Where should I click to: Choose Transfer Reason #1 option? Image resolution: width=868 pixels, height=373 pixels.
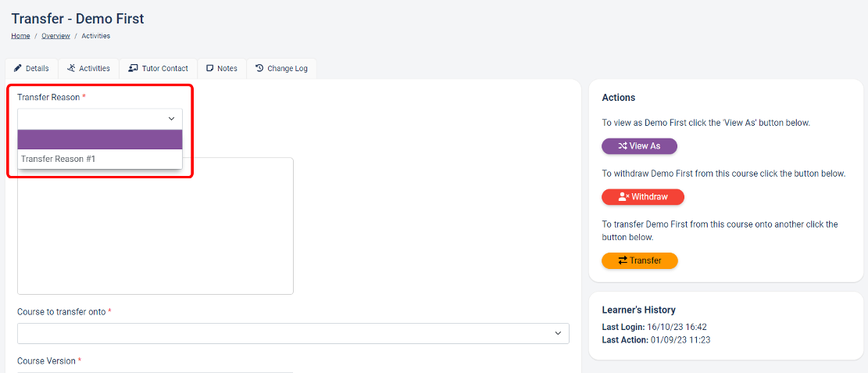point(100,159)
